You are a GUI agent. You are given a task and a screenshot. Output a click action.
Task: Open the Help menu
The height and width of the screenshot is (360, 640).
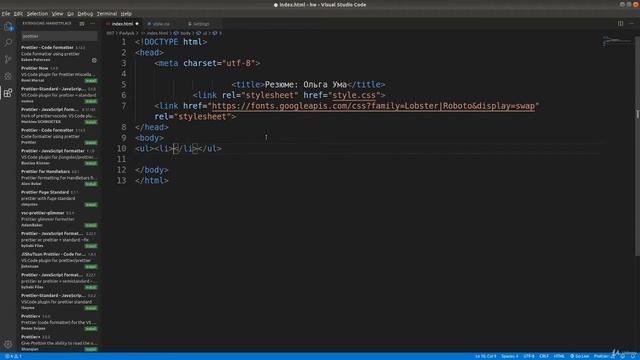tap(126, 13)
